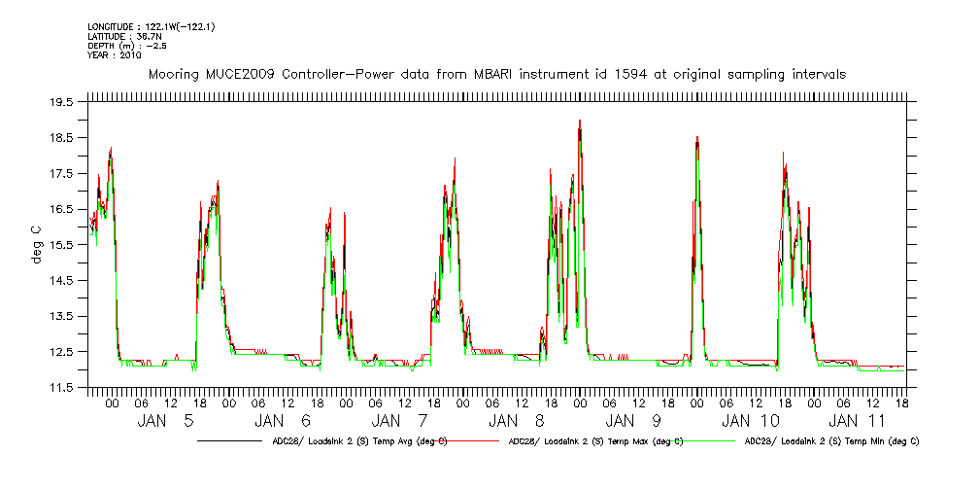Screen dimensions: 980x490
Task: Click the 11.5 y-axis tick label
Action: coord(62,388)
